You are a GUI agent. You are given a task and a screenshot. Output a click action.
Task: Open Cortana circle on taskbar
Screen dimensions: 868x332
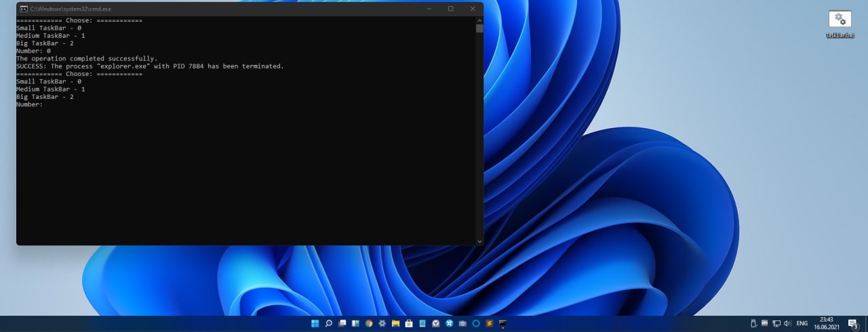tap(476, 323)
